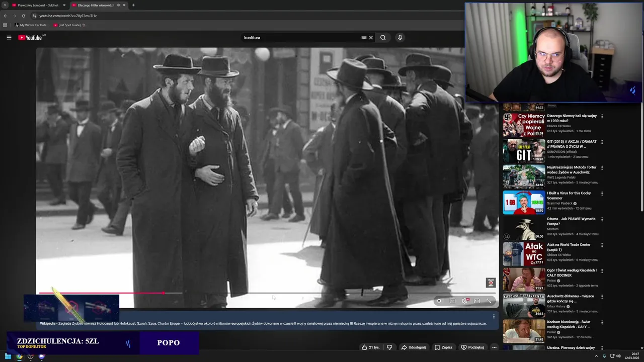644x362 pixels.
Task: Open the video player settings gear
Action: [x=465, y=301]
